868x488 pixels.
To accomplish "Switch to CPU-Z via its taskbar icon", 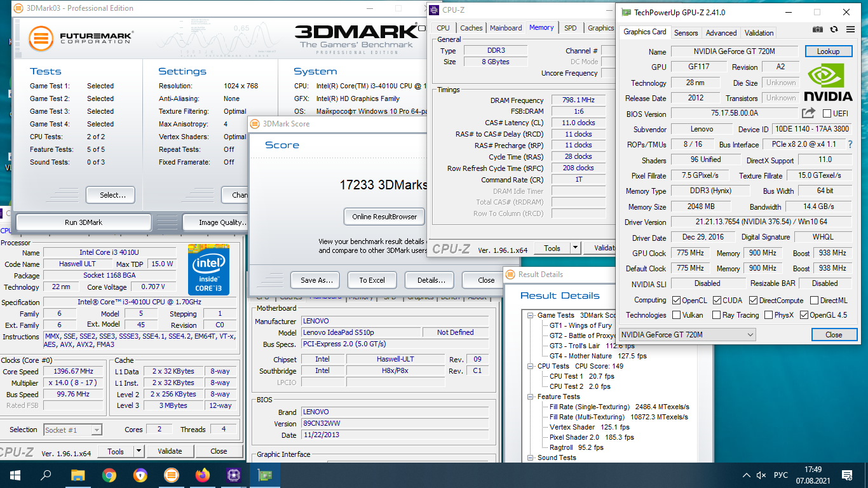I will pos(233,475).
